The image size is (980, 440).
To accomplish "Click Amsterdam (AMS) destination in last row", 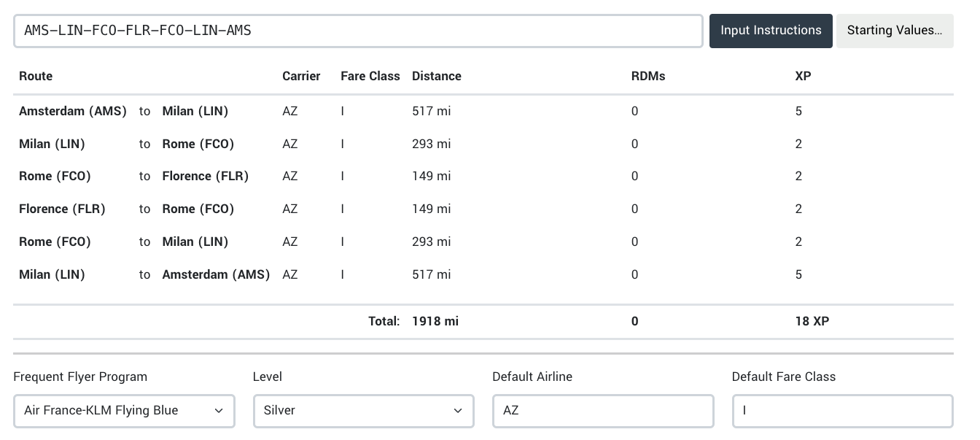I will pos(216,274).
